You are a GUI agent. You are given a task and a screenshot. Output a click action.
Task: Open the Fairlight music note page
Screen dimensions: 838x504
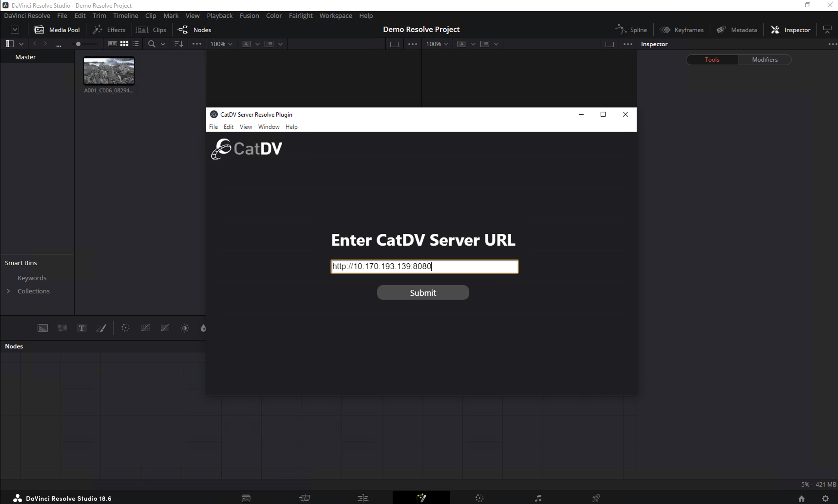click(x=538, y=498)
